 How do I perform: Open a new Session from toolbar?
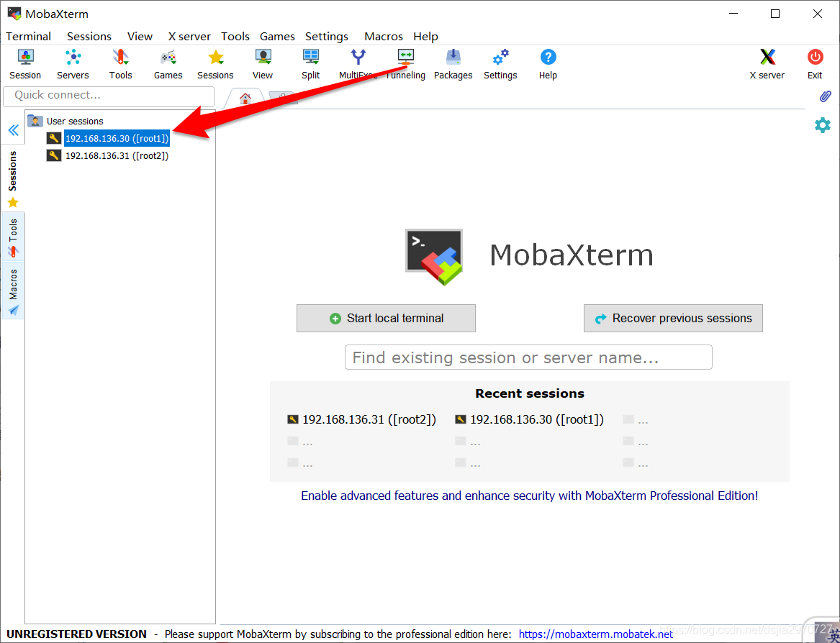pos(25,64)
